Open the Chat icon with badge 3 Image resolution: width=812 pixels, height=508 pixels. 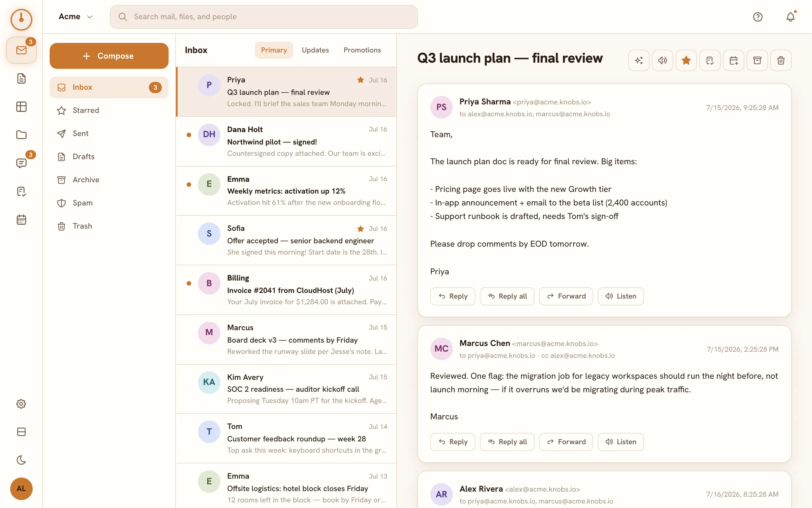[x=21, y=163]
